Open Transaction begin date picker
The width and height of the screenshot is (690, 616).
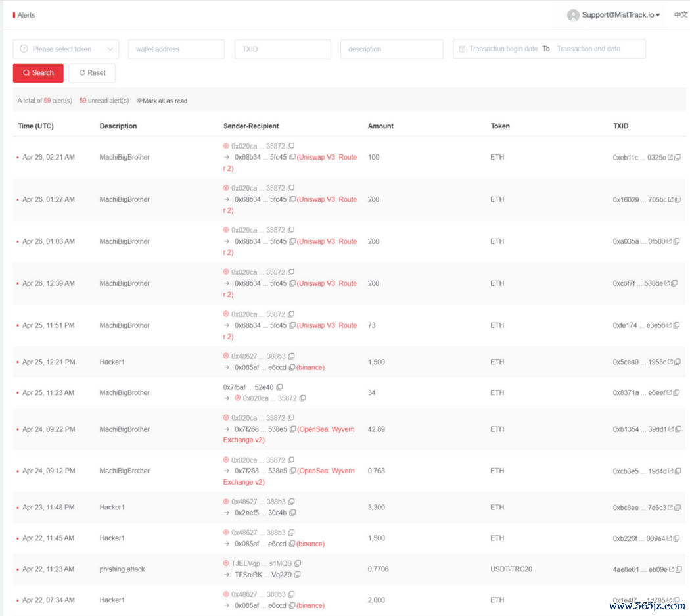click(x=503, y=49)
